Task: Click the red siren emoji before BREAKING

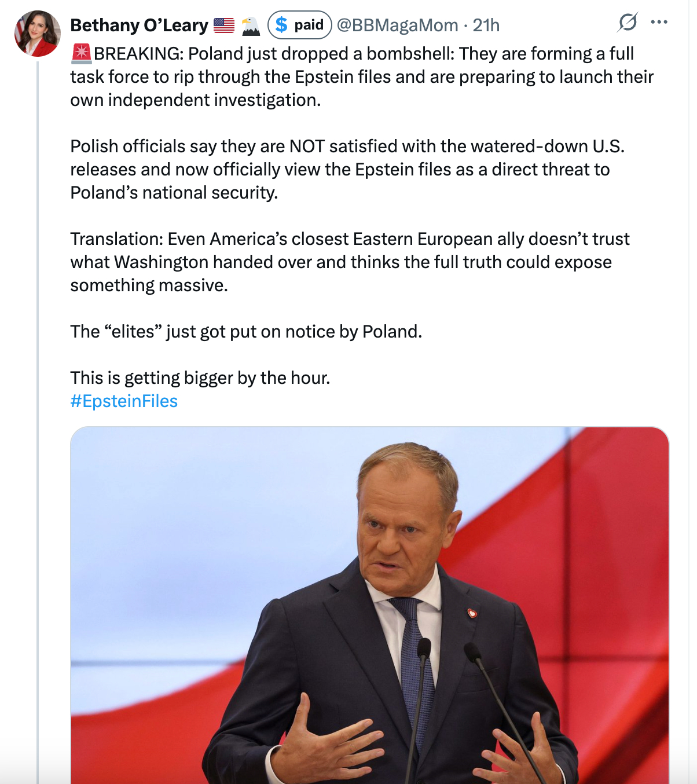Action: point(81,53)
